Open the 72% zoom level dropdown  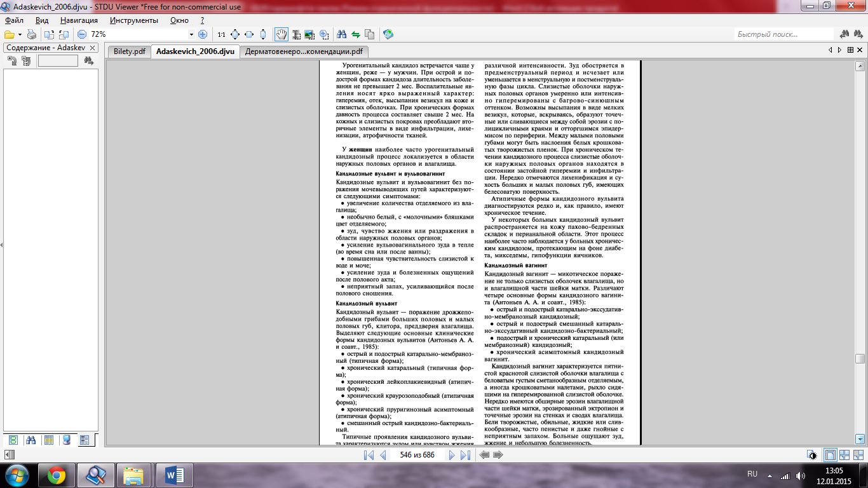[191, 34]
